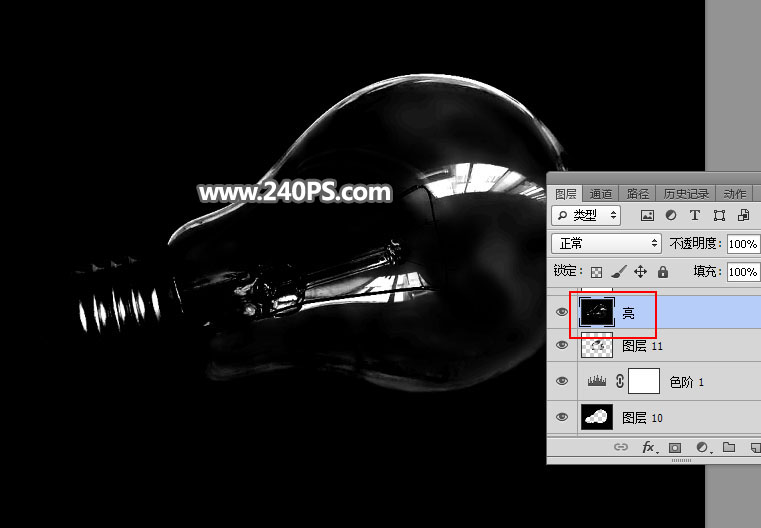This screenshot has width=761, height=528.
Task: Hide the 色阶 1 adjustment layer
Action: 562,381
